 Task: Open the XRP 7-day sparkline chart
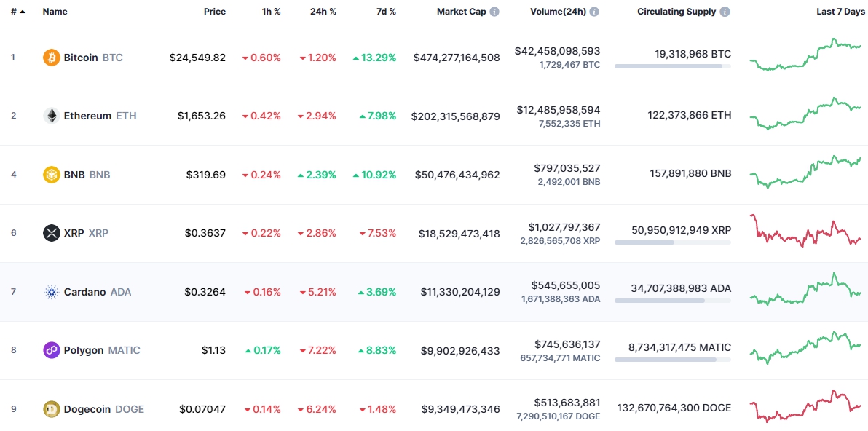tap(805, 233)
